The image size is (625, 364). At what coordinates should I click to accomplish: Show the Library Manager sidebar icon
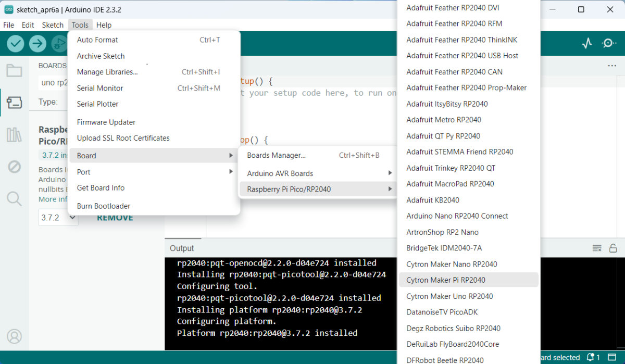[x=14, y=135]
